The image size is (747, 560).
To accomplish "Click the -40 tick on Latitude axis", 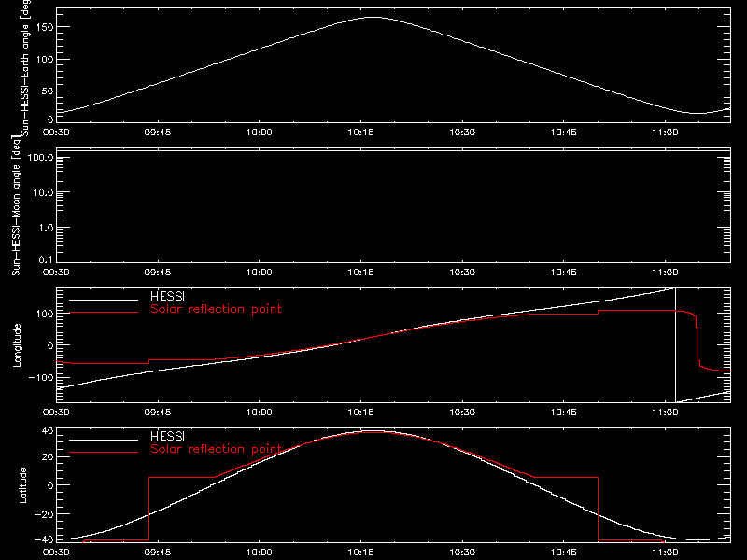I will click(x=44, y=540).
